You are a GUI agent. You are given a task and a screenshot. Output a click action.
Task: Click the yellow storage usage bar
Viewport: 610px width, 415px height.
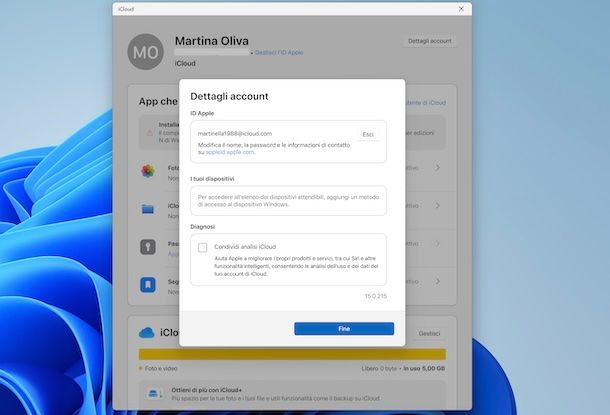click(x=292, y=354)
